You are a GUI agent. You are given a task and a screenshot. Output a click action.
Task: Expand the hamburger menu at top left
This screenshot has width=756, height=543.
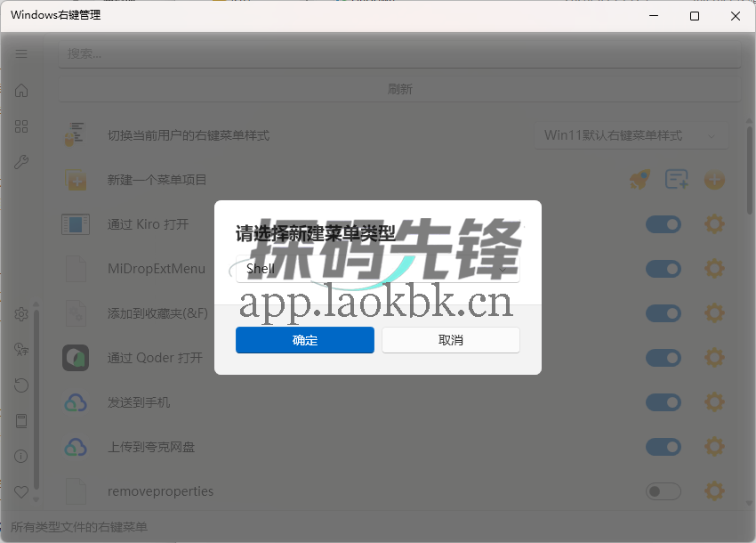click(21, 53)
